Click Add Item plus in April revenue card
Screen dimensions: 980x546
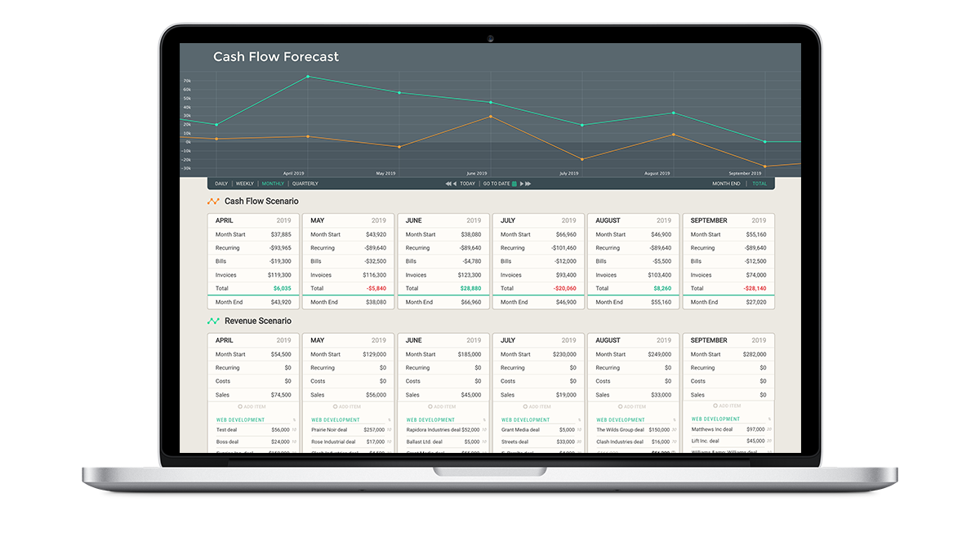(x=240, y=406)
